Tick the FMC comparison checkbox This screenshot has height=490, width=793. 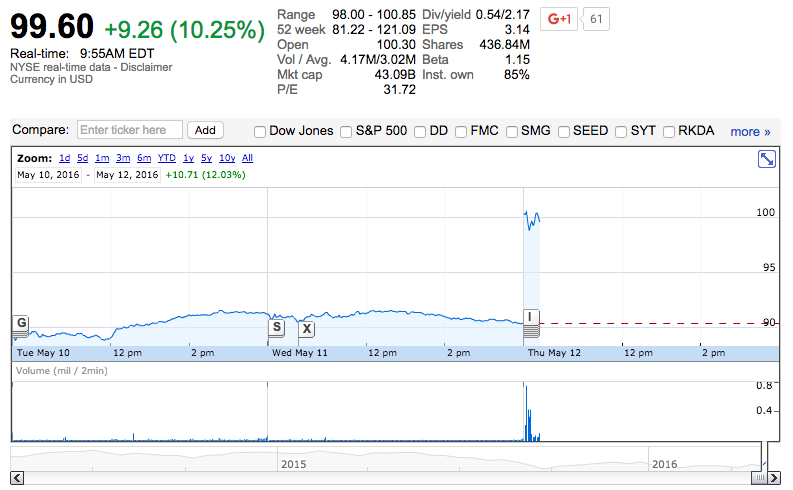(461, 131)
